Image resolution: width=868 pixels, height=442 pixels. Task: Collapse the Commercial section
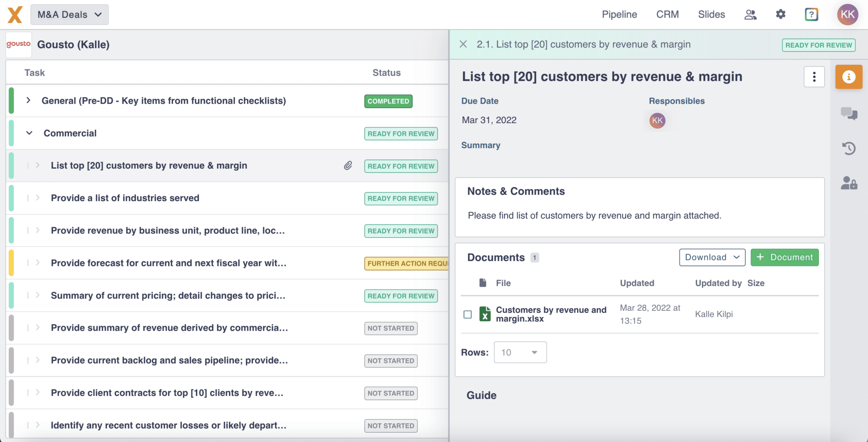(x=29, y=133)
